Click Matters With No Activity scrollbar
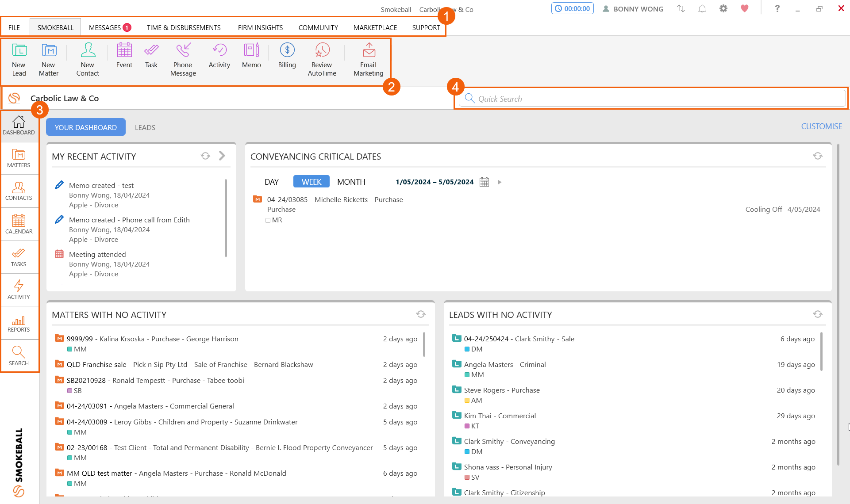Screen dimensions: 850x504 [x=424, y=344]
